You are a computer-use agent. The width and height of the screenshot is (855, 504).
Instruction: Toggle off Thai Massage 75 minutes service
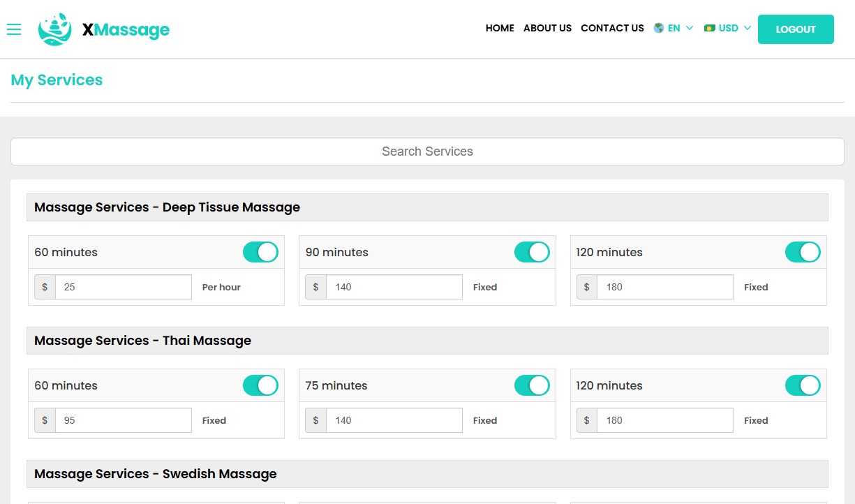point(531,385)
